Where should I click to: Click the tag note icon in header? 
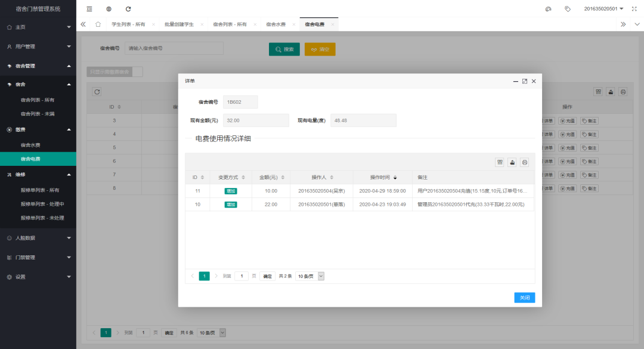[x=568, y=8]
